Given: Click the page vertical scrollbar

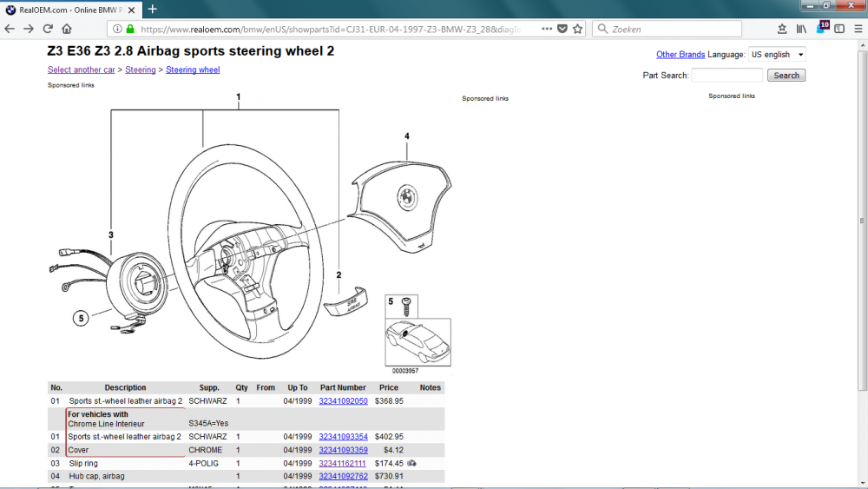Looking at the screenshot, I should [x=862, y=221].
